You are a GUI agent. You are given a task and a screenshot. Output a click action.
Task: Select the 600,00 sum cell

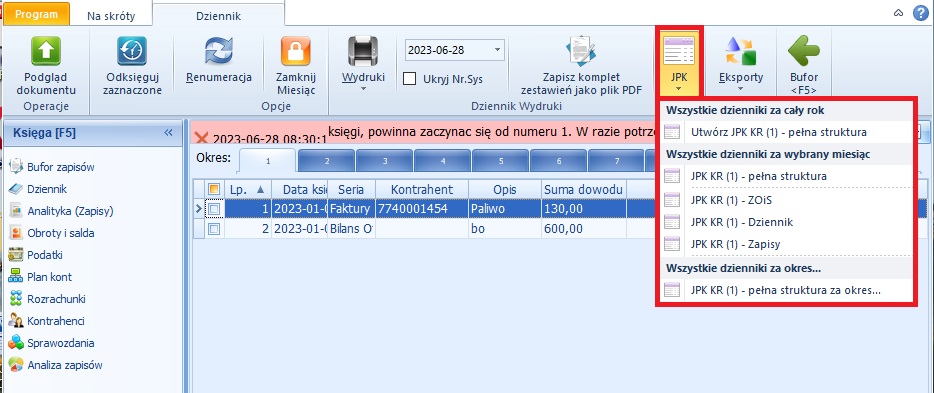pyautogui.click(x=583, y=229)
